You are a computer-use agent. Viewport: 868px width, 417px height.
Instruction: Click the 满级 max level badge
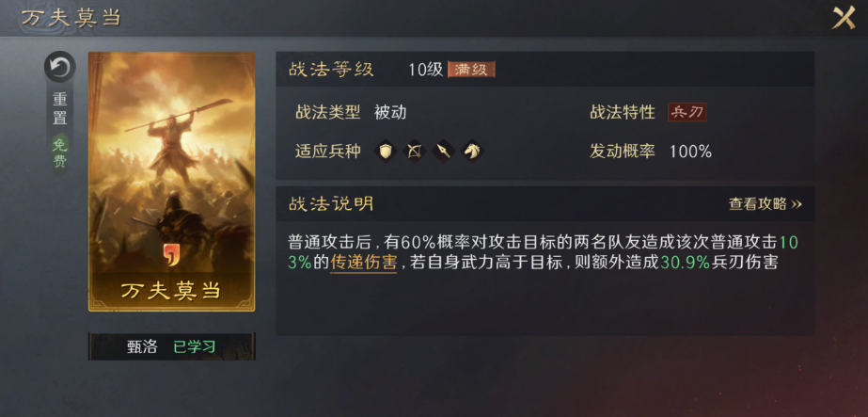(471, 70)
